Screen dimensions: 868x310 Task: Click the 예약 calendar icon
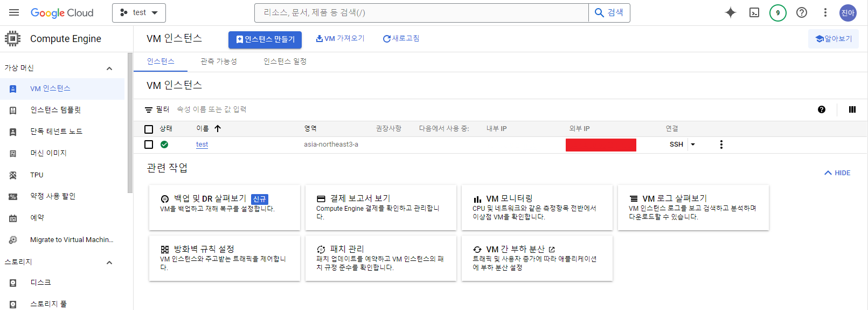[x=13, y=218]
